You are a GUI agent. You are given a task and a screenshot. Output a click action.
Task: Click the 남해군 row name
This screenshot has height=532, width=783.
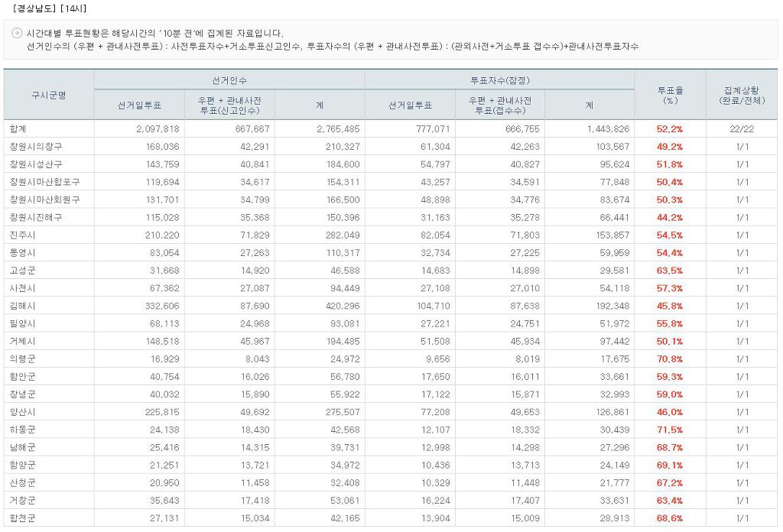[x=22, y=448]
